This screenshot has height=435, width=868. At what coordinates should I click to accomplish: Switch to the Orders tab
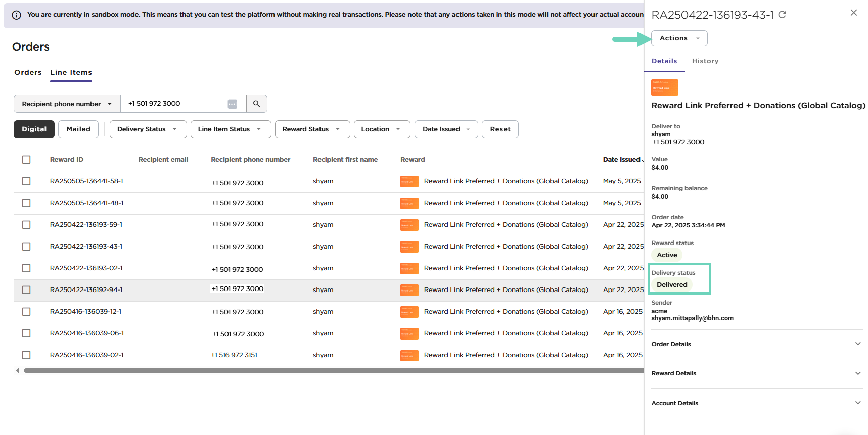click(x=28, y=72)
